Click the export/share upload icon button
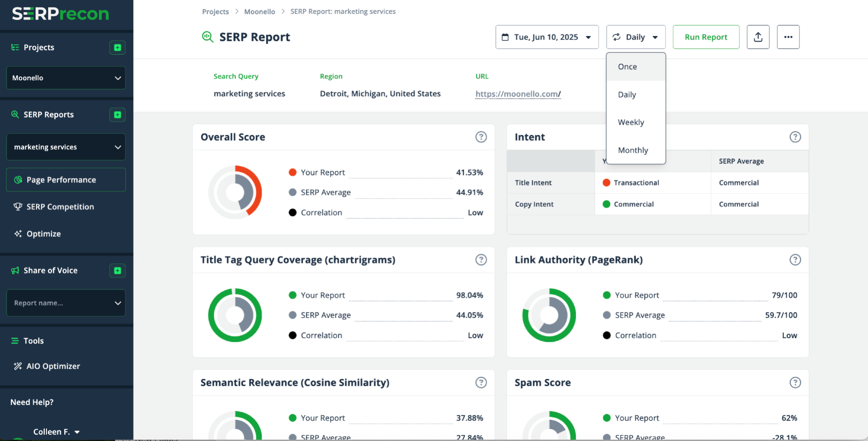The image size is (868, 441). (x=758, y=37)
